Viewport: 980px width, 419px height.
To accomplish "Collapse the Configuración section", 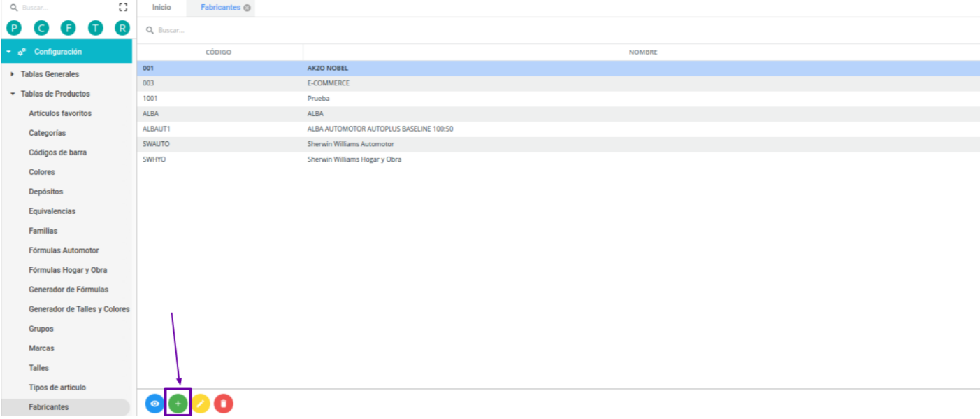I will [9, 52].
